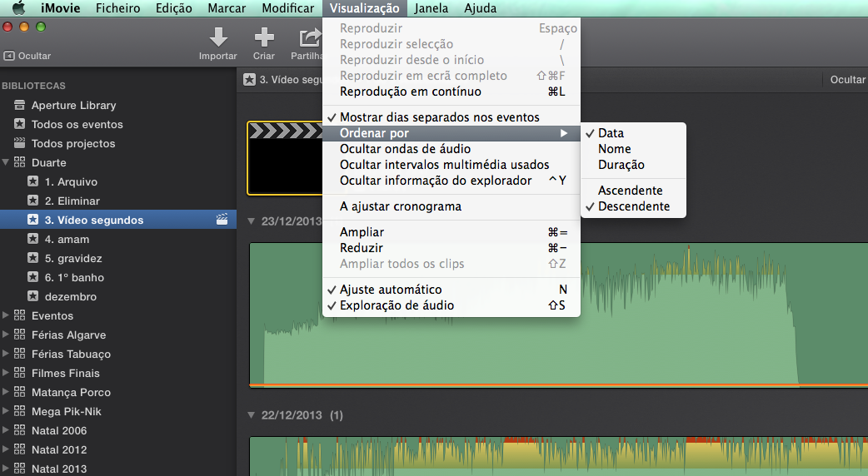Viewport: 868px width, 476px height.
Task: Open the Marcar menu
Action: 227,8
